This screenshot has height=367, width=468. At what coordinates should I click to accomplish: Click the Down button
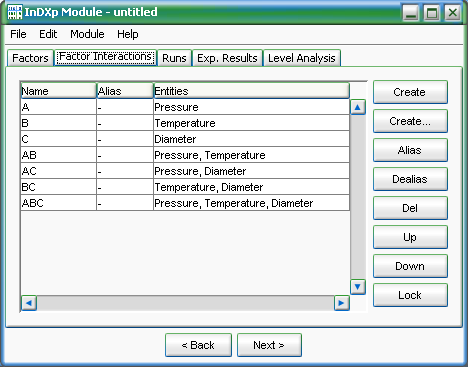point(410,266)
